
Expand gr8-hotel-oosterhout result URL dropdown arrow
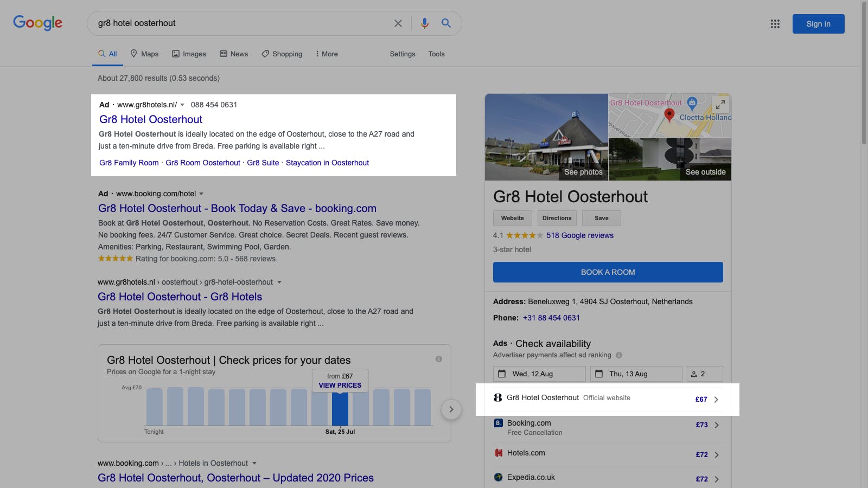pyautogui.click(x=279, y=282)
